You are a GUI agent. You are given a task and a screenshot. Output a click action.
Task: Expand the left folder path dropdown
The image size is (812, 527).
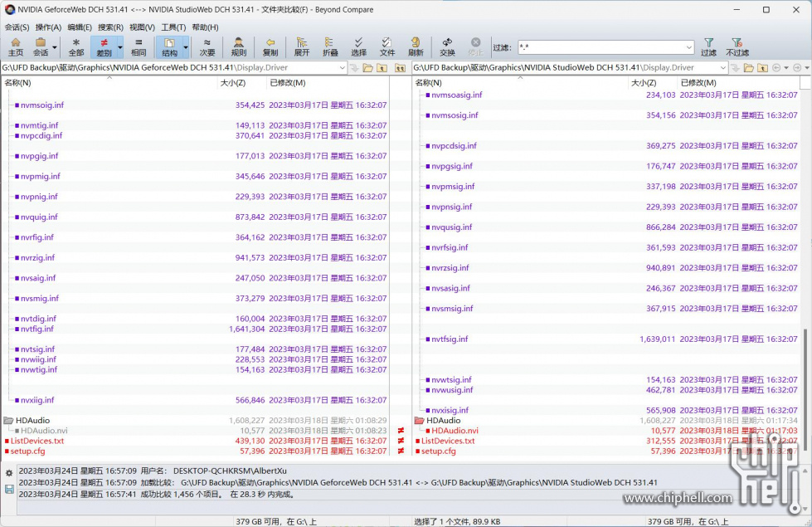tap(342, 68)
